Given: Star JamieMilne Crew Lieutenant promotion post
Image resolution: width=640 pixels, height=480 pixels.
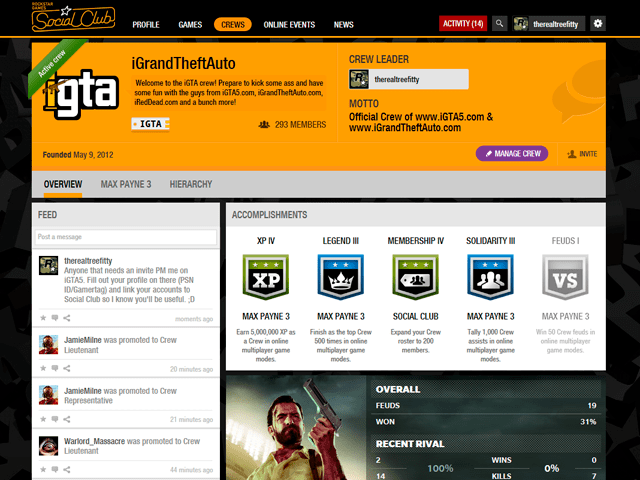Looking at the screenshot, I should point(43,369).
